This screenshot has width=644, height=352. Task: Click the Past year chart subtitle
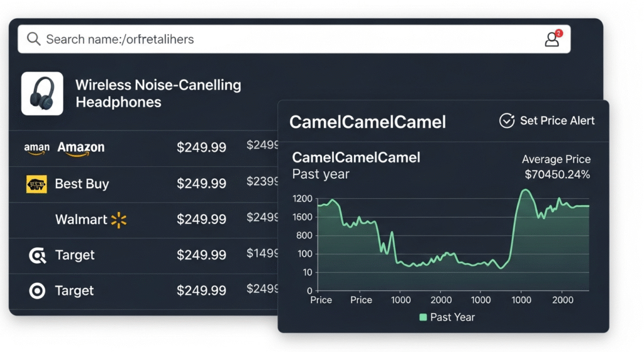[x=321, y=174]
